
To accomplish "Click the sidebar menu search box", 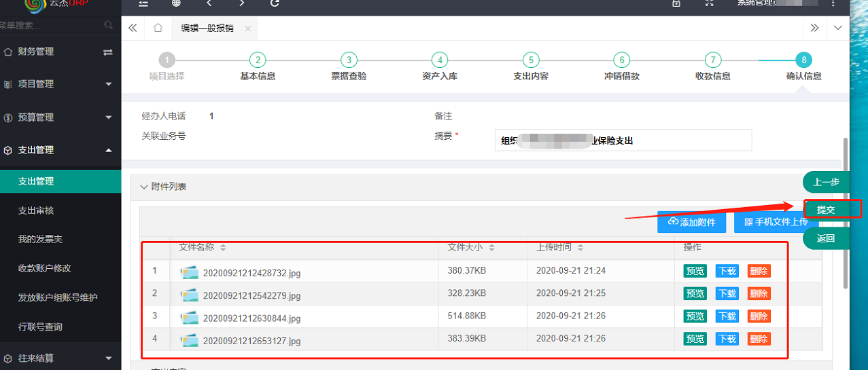I will point(51,25).
